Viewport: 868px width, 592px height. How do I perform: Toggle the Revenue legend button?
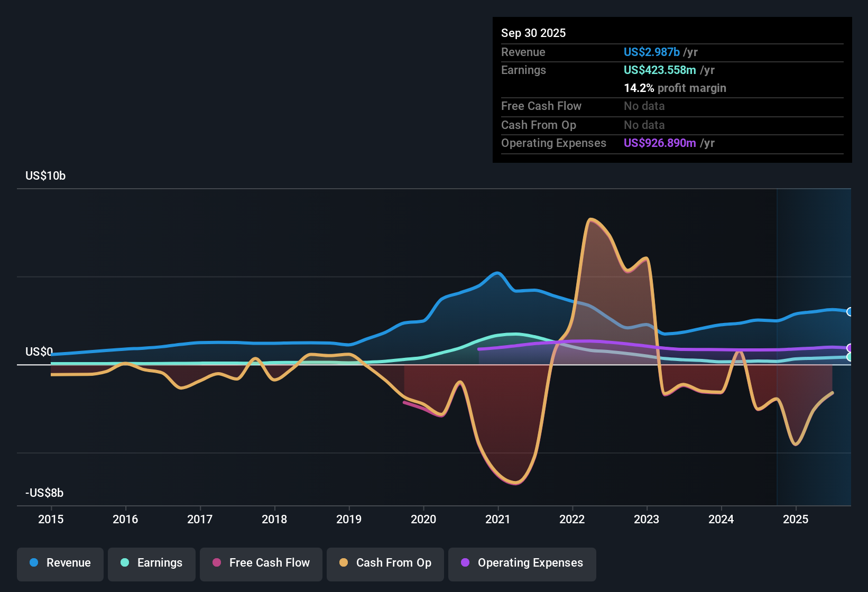click(x=60, y=563)
